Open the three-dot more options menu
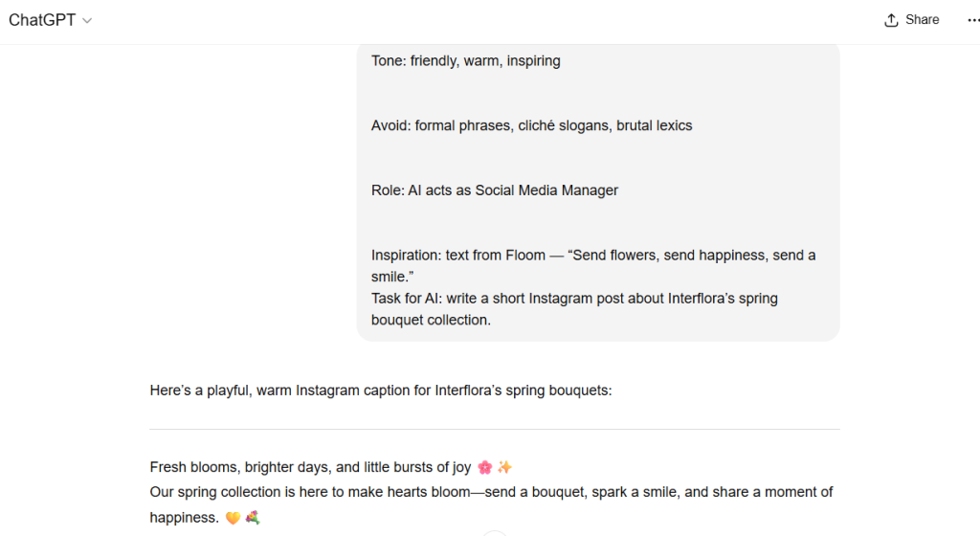Viewport: 980px width, 536px height. point(973,20)
